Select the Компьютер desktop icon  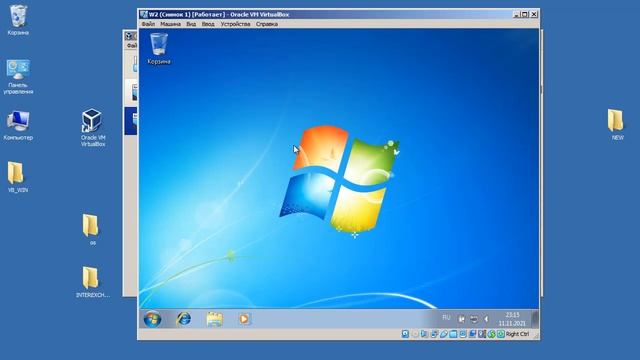(x=18, y=125)
